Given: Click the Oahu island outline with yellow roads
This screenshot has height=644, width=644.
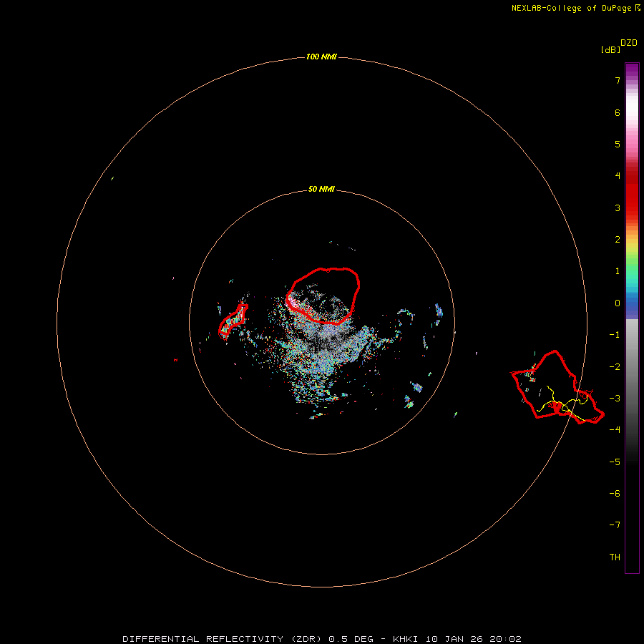Looking at the screenshot, I should 557,387.
